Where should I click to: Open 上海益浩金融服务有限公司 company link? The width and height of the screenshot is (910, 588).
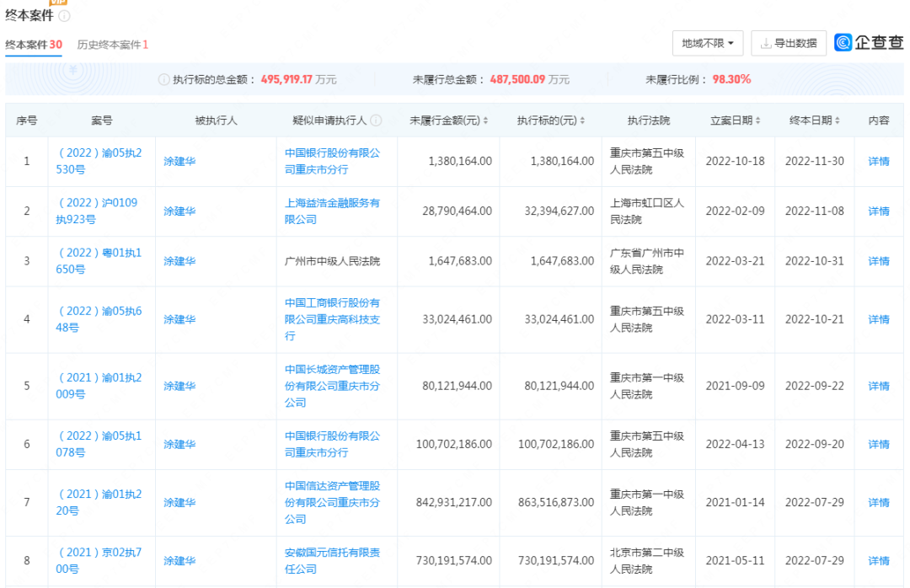pyautogui.click(x=332, y=211)
